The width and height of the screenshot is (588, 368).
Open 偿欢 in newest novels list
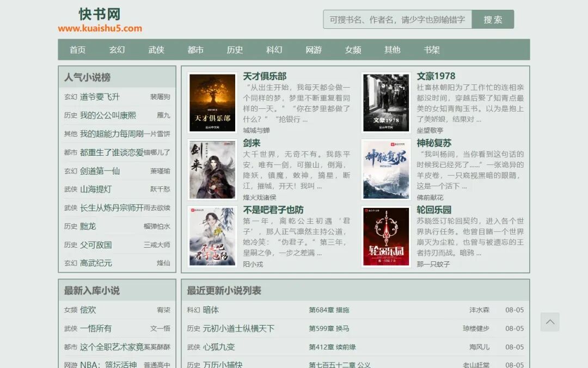click(x=88, y=310)
